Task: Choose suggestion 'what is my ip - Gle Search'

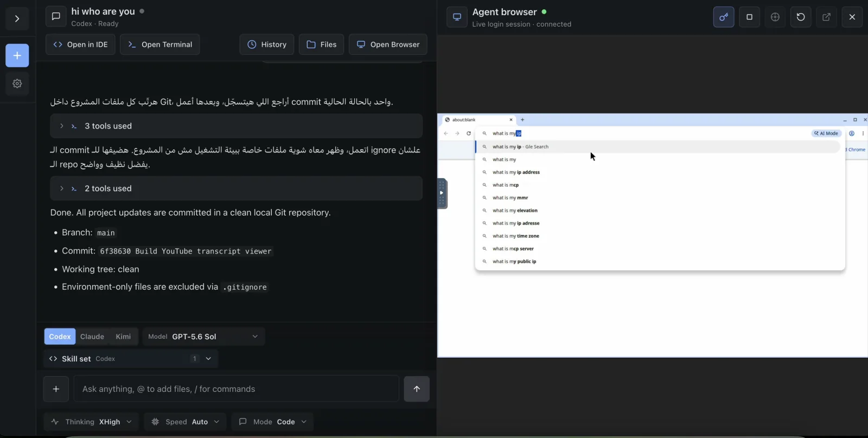Action: coord(658,147)
